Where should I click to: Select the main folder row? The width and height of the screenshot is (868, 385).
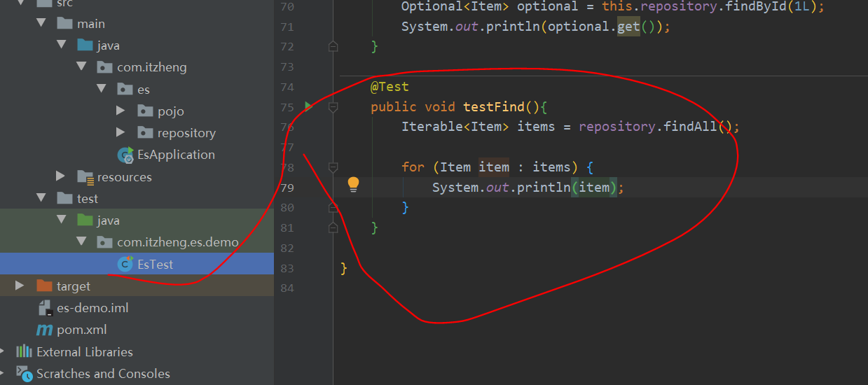(x=137, y=23)
